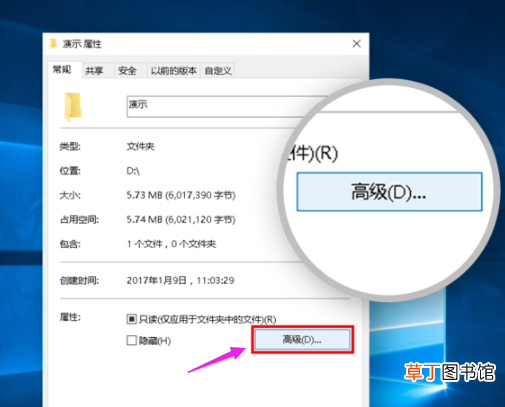Click the 演示 属性 window title text
The width and height of the screenshot is (505, 407).
82,44
